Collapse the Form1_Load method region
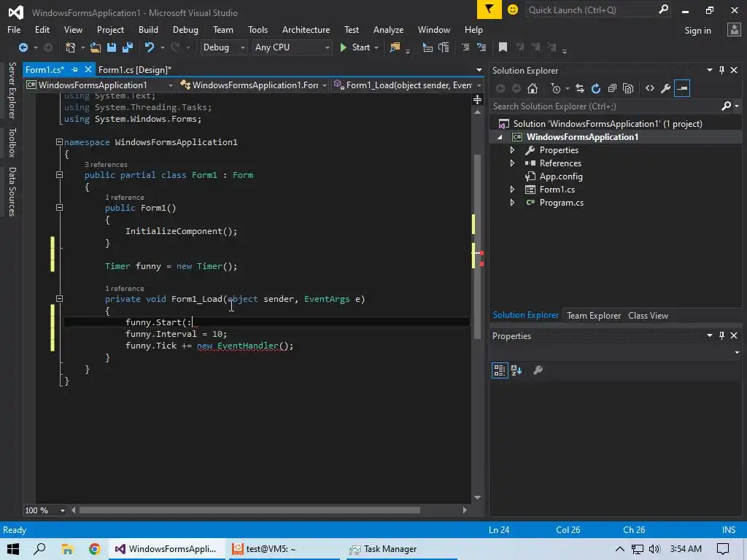 pyautogui.click(x=59, y=299)
